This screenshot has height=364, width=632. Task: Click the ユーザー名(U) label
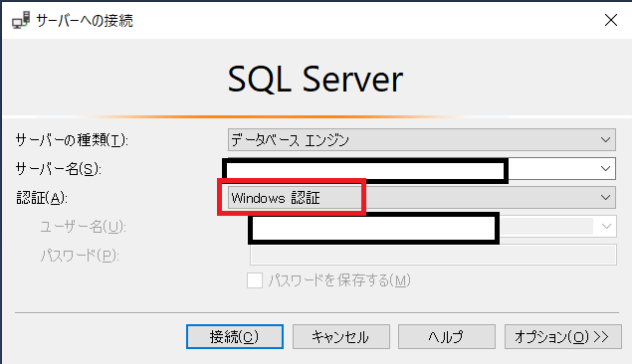tap(83, 227)
